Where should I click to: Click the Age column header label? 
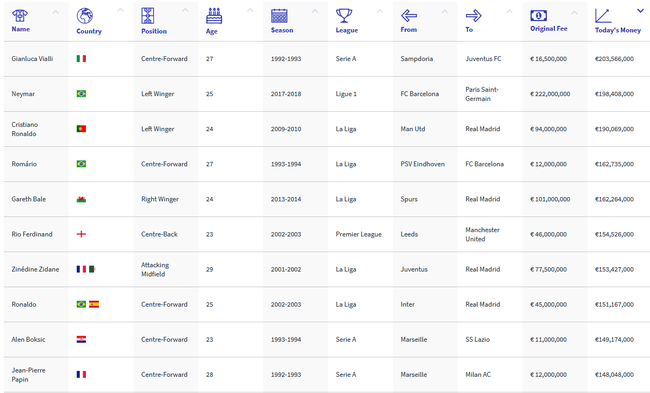211,32
